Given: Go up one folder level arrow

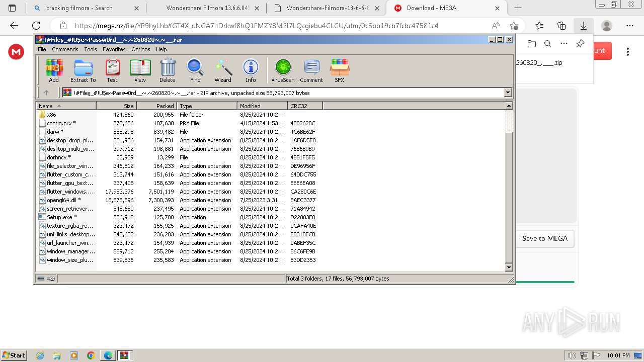Looking at the screenshot, I should coord(46,93).
